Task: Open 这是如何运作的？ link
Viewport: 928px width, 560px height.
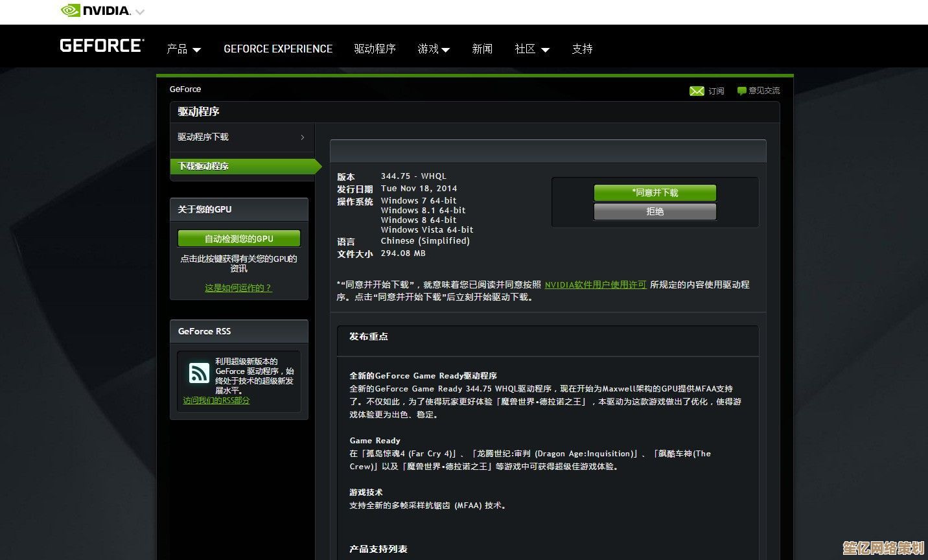Action: pyautogui.click(x=238, y=288)
